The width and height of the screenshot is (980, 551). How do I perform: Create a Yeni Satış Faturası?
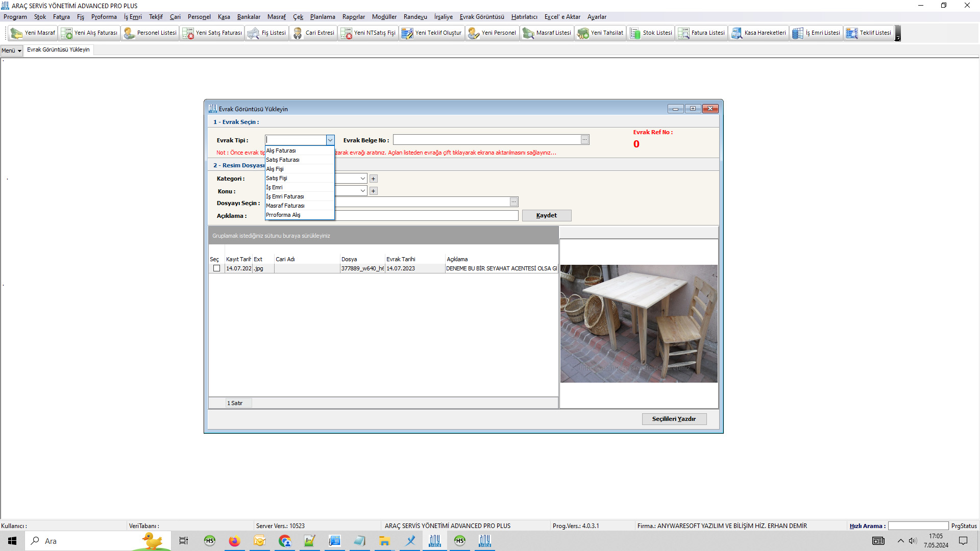pyautogui.click(x=212, y=33)
